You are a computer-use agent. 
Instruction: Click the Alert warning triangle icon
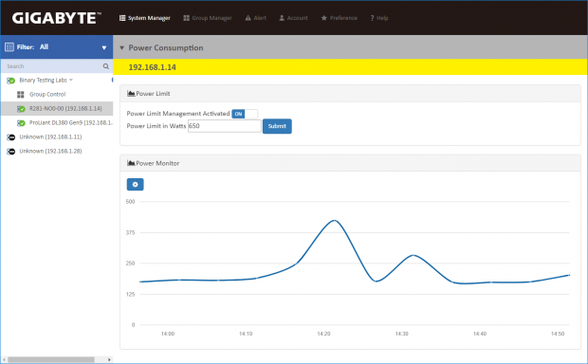click(248, 18)
